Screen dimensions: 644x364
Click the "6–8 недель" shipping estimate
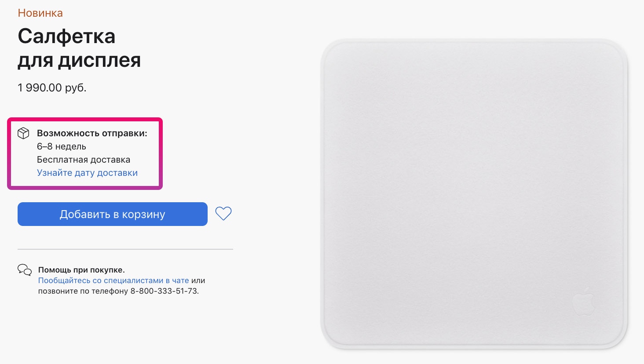coord(62,146)
